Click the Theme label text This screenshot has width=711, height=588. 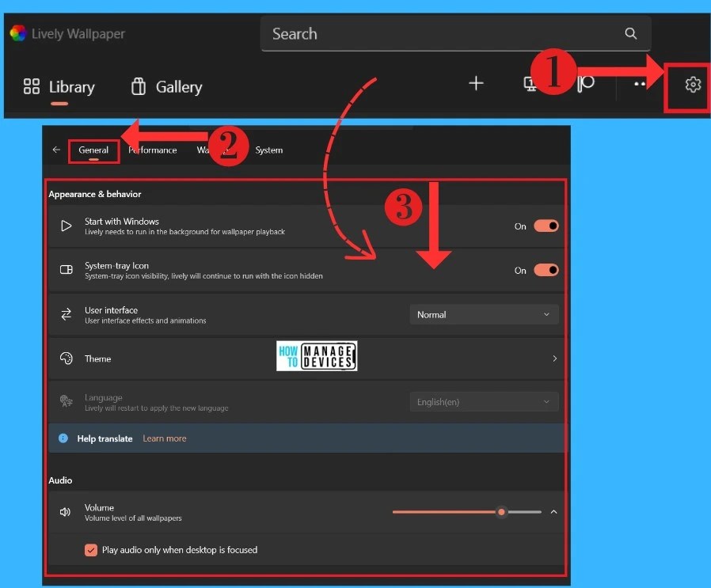click(98, 358)
